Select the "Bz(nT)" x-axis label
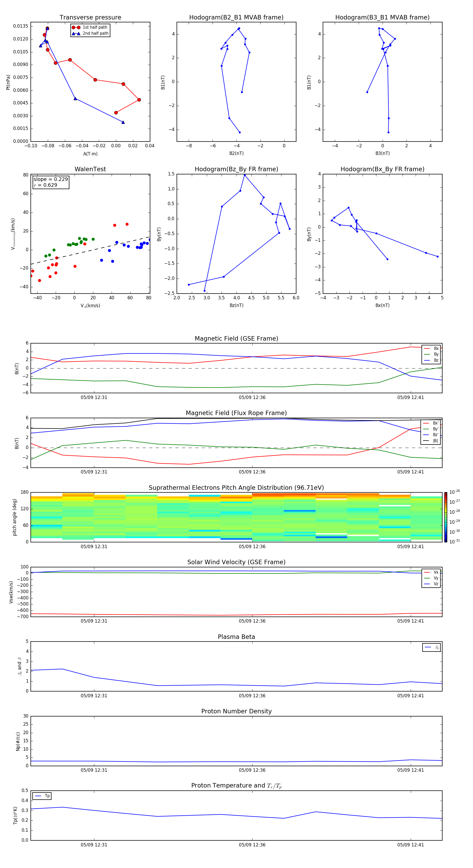 (x=236, y=306)
